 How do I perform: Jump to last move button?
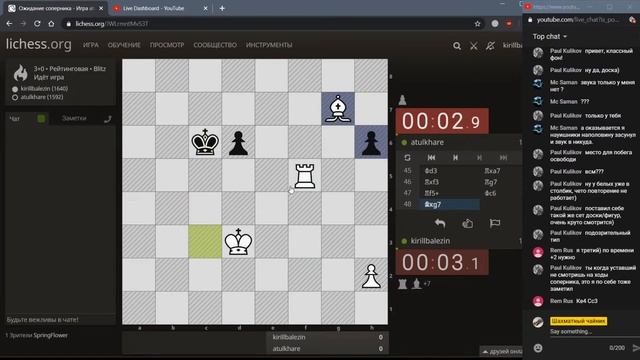[x=503, y=158]
